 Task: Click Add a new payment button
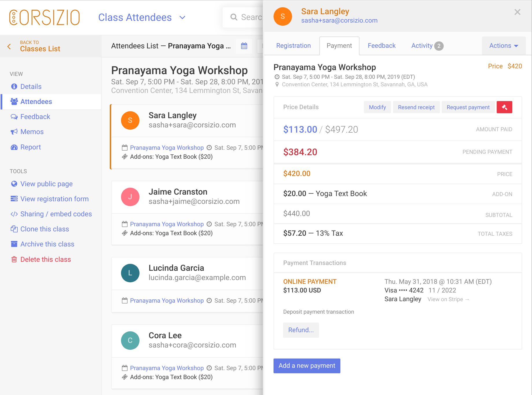(307, 366)
